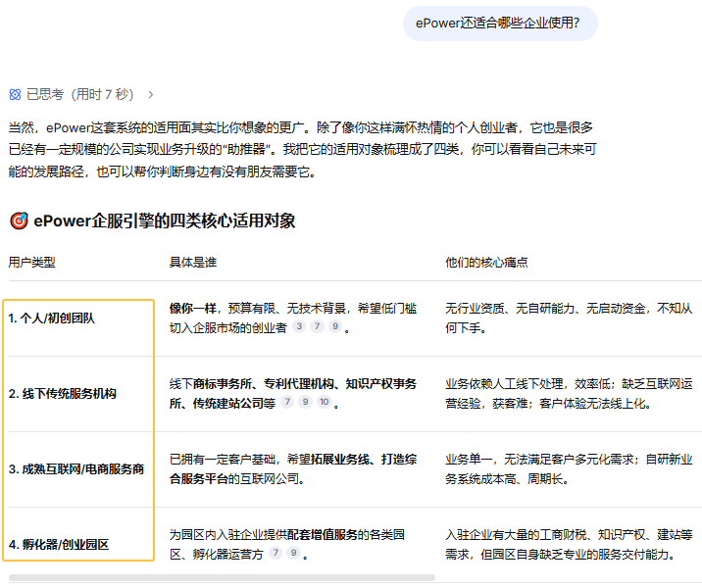Image resolution: width=702 pixels, height=588 pixels.
Task: Open citation 9 in the 孵化器/创业园区 row
Action: click(293, 554)
